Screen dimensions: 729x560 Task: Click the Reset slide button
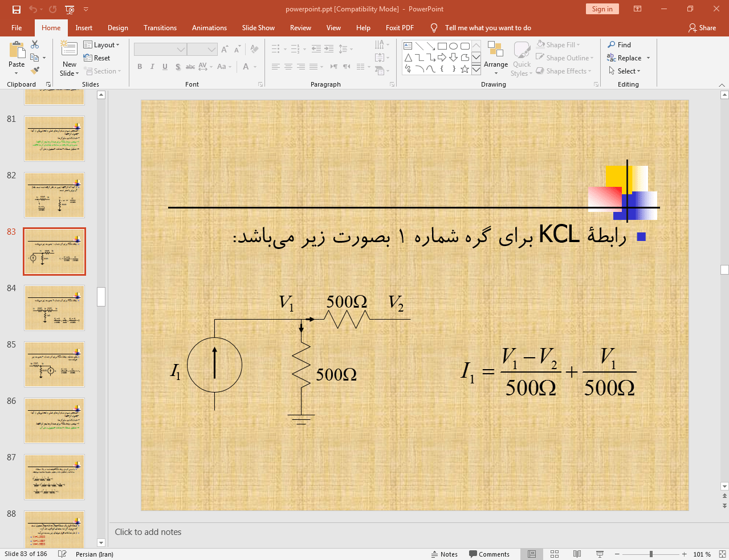point(97,58)
